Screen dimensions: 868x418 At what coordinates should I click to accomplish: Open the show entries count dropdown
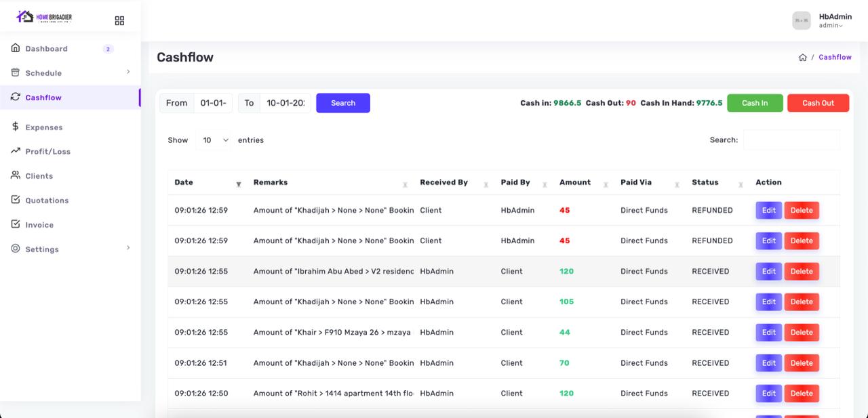coord(215,140)
